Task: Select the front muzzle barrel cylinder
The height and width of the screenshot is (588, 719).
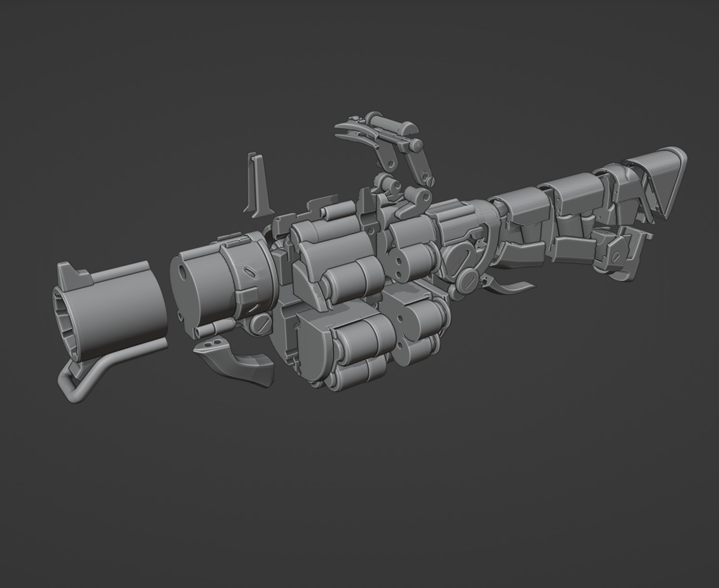Action: [119, 308]
